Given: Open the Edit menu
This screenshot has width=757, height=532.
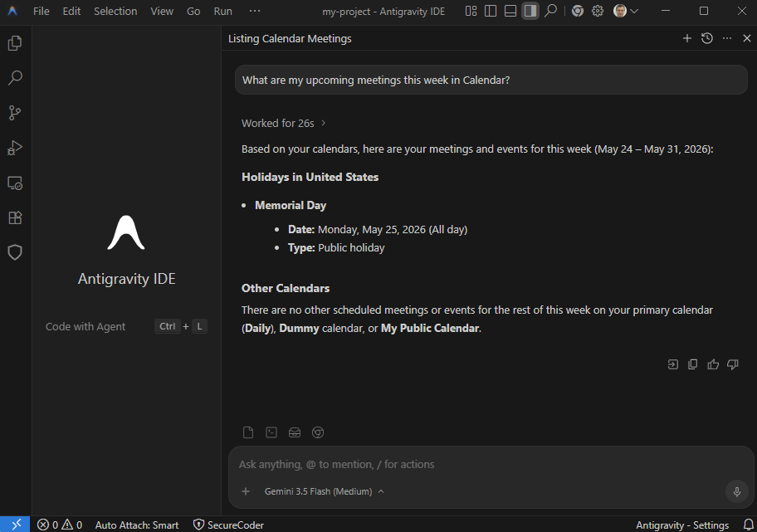Looking at the screenshot, I should tap(71, 11).
